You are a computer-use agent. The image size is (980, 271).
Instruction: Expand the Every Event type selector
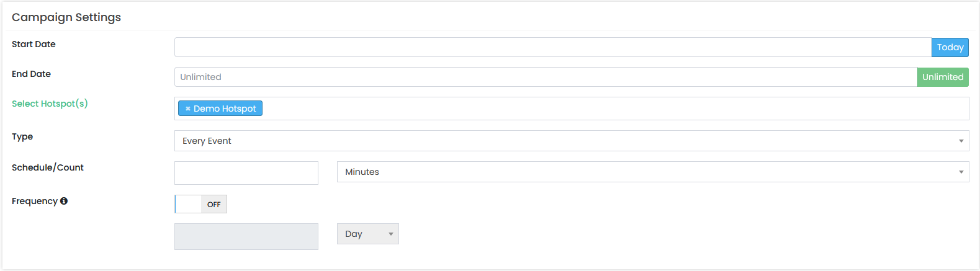572,141
